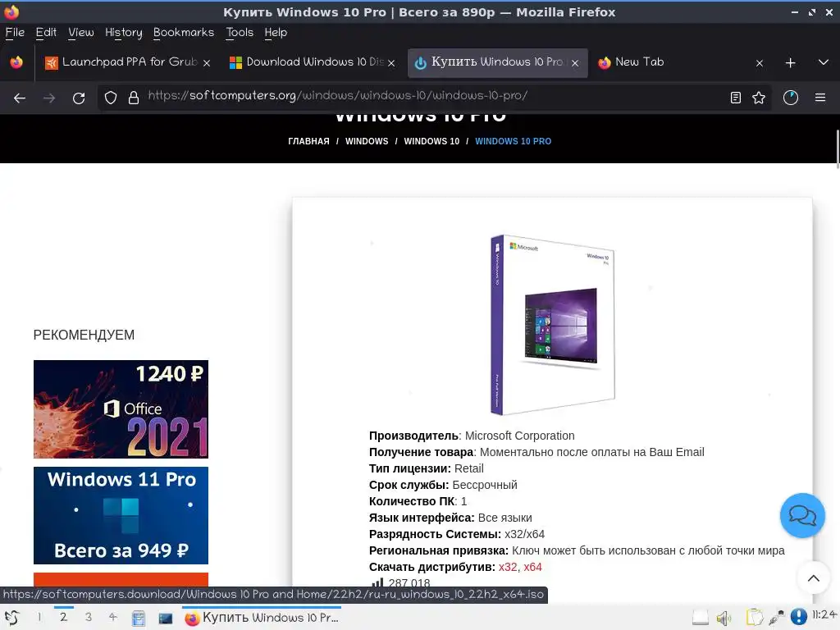Screen dimensions: 840x630
Task: Click the WINDOWS 10 PRO breadcrumb
Action: pos(514,141)
